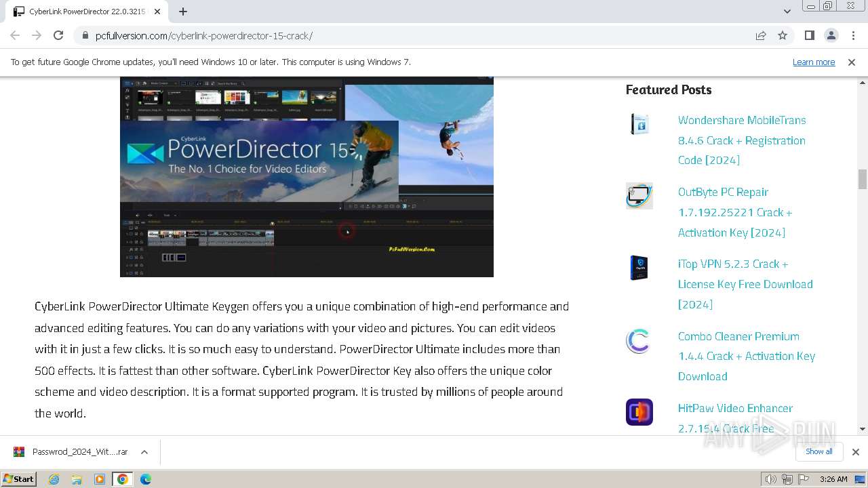This screenshot has height=488, width=868.
Task: Open Action Center flag tray icon
Action: (804, 479)
